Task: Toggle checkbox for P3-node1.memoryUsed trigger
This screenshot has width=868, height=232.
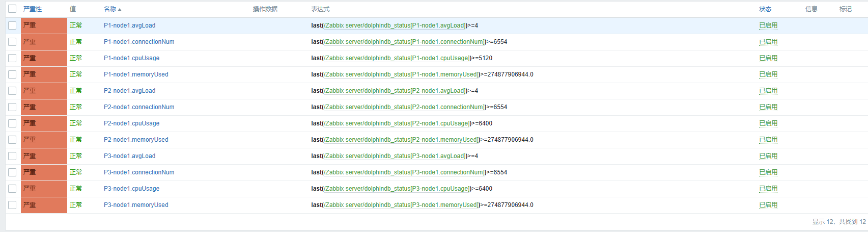Action: tap(12, 205)
